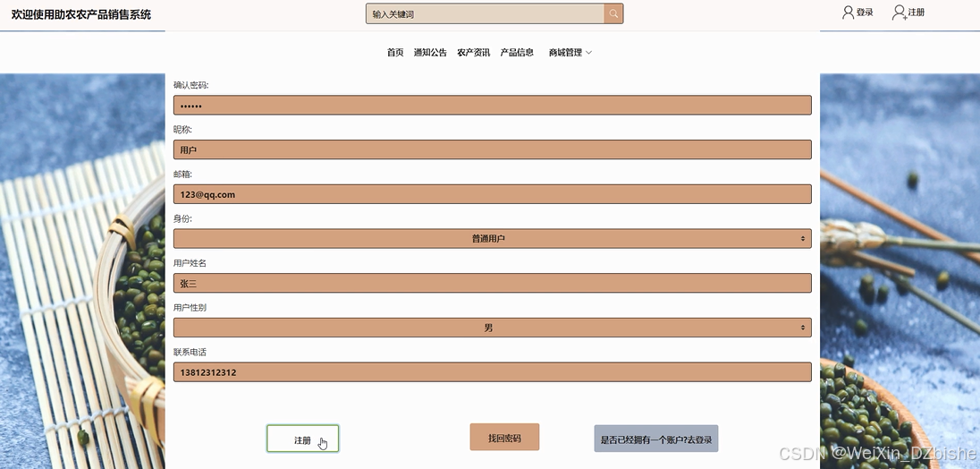The image size is (980, 469).
Task: Click the 注册 link text in header
Action: (x=917, y=13)
